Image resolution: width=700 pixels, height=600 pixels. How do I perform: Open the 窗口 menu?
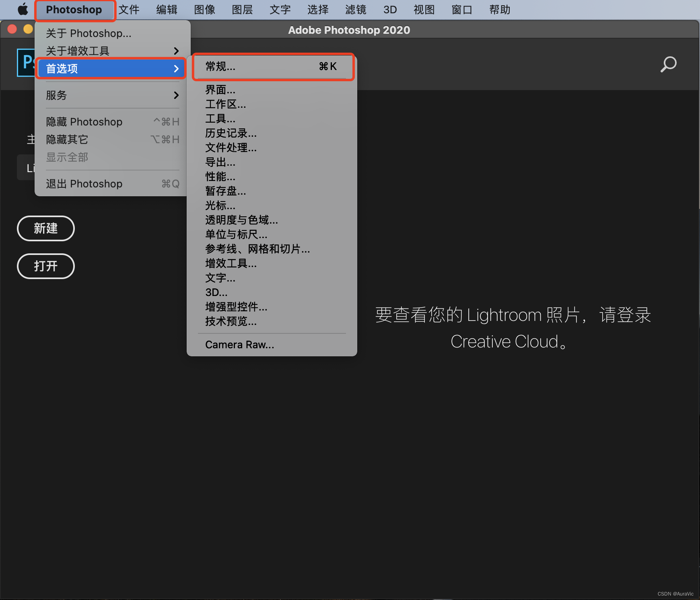coord(462,10)
